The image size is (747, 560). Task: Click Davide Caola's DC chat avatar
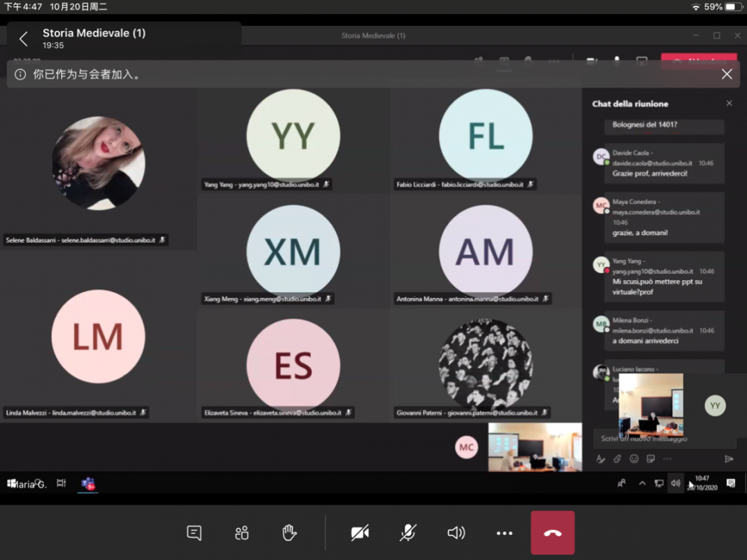pyautogui.click(x=601, y=157)
